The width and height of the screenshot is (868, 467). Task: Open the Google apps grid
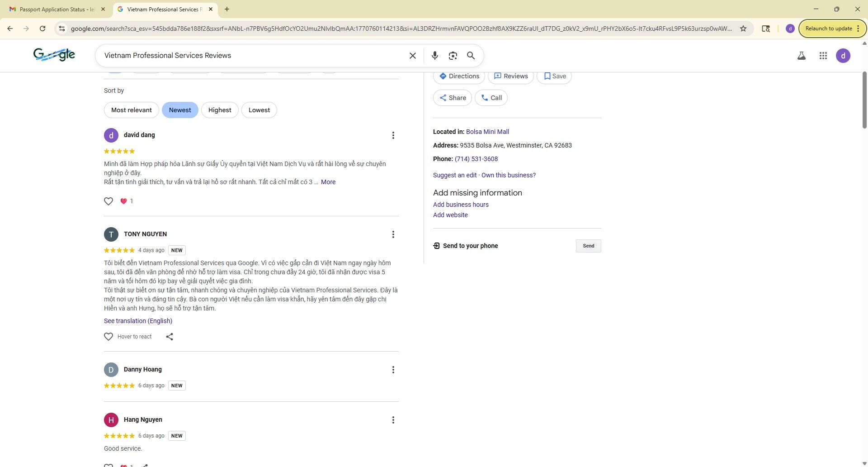(x=823, y=56)
